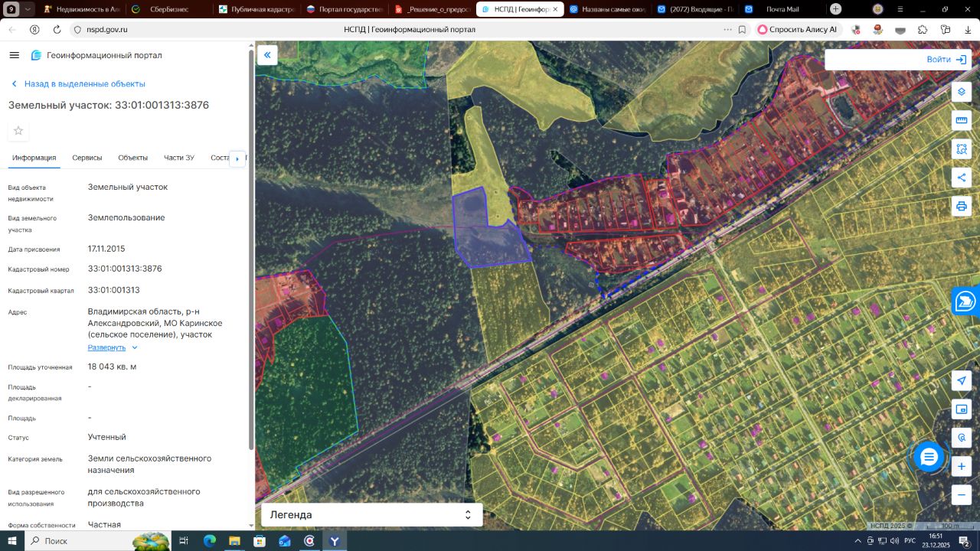Locate my position on the map

(962, 380)
